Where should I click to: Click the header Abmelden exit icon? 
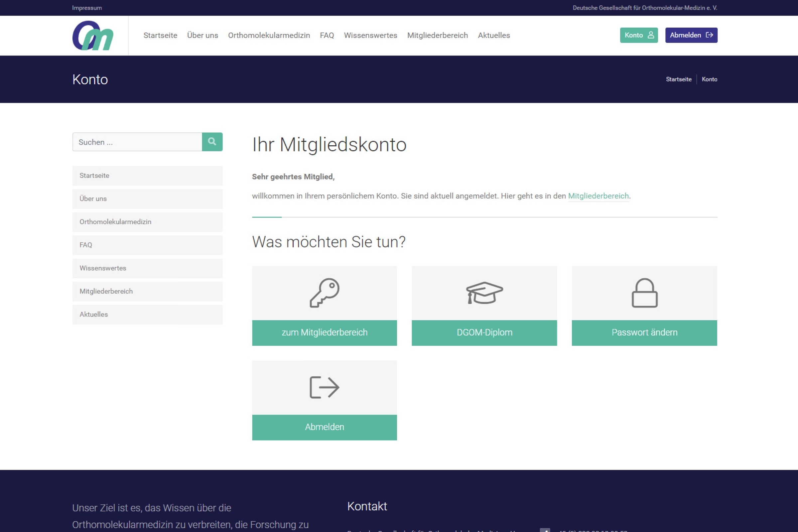(x=710, y=35)
